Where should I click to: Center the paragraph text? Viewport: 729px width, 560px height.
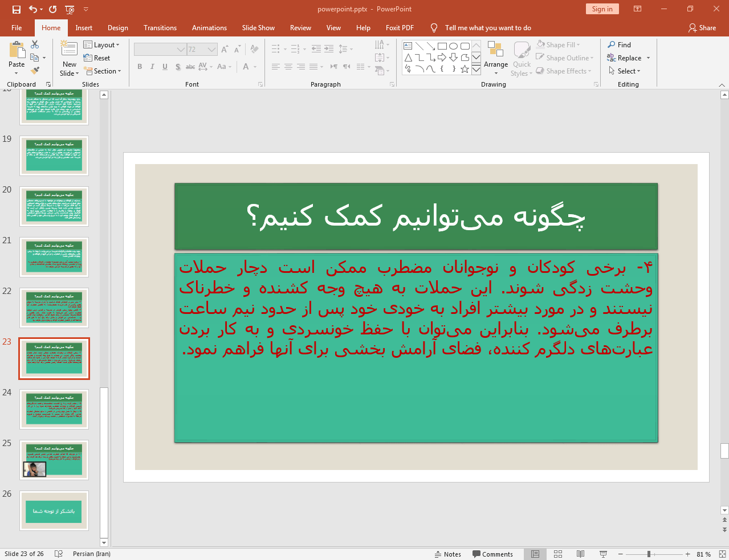pos(288,67)
